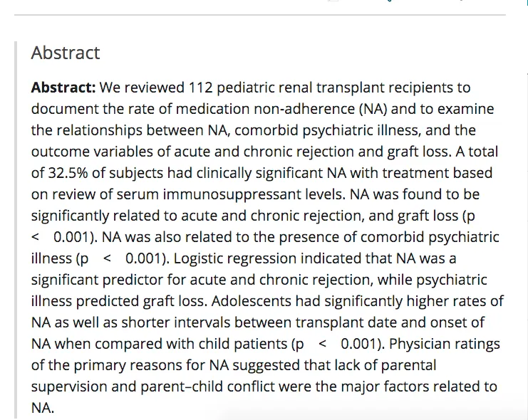The image size is (528, 420).
Task: Click the horizontal divider above Abstract
Action: [x=260, y=15]
